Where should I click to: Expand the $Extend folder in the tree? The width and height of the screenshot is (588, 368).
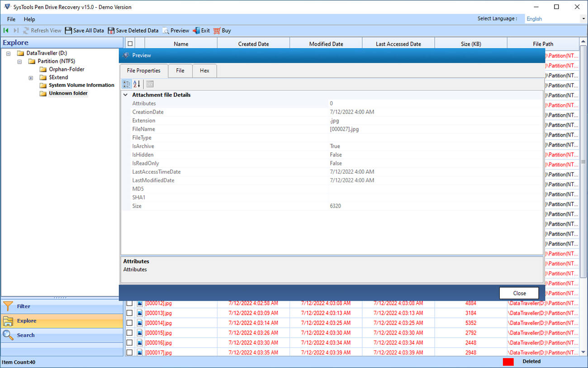31,77
